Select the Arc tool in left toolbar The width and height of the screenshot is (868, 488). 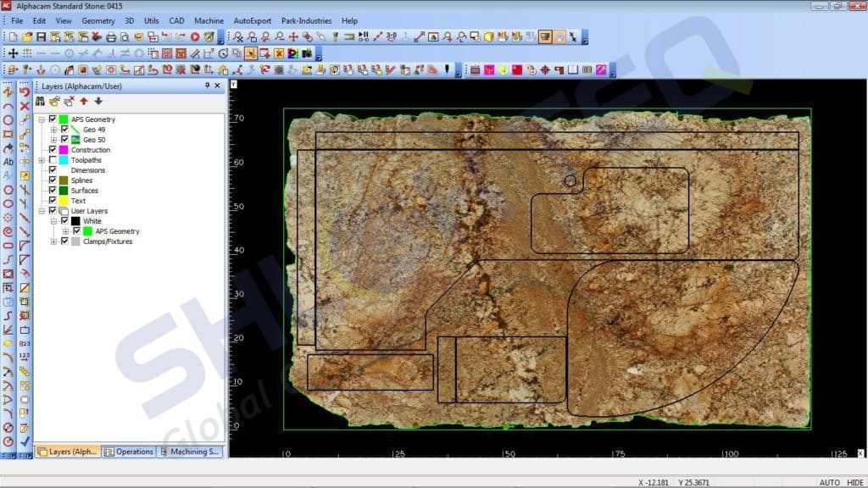coord(8,106)
